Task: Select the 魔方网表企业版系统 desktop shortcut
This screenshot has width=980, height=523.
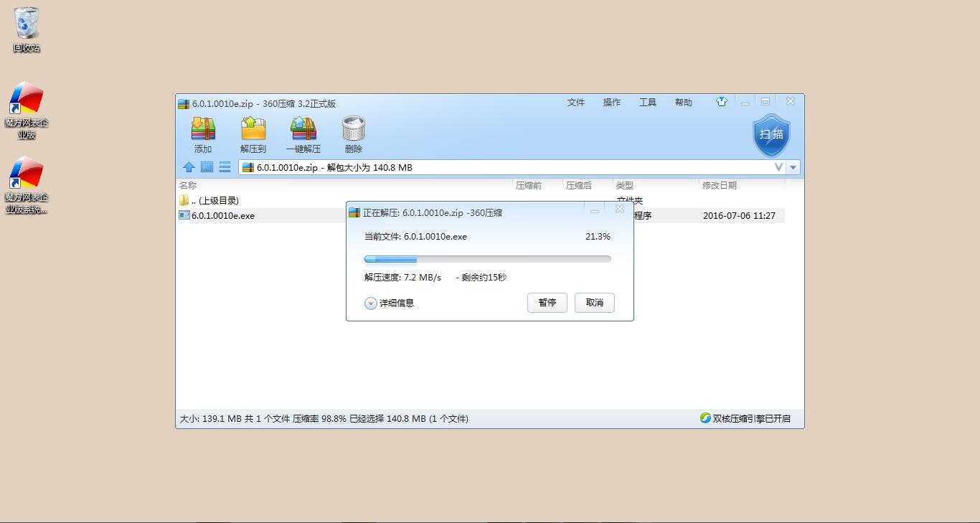Action: pyautogui.click(x=27, y=186)
